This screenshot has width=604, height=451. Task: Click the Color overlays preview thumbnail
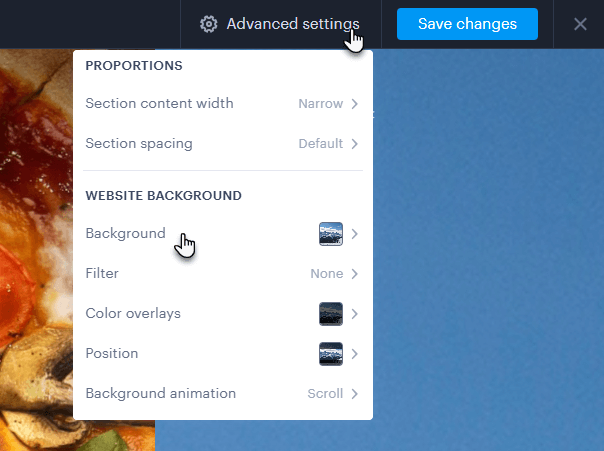pyautogui.click(x=331, y=314)
